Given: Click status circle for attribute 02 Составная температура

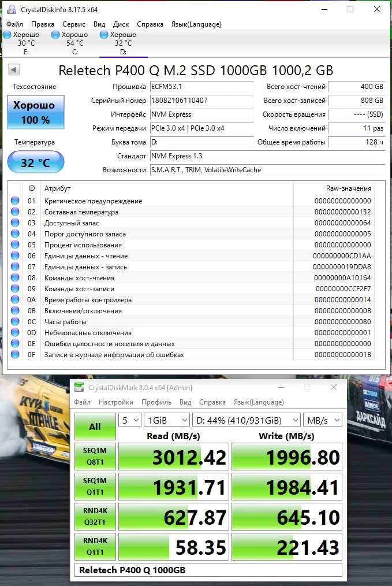Looking at the screenshot, I should 15,212.
